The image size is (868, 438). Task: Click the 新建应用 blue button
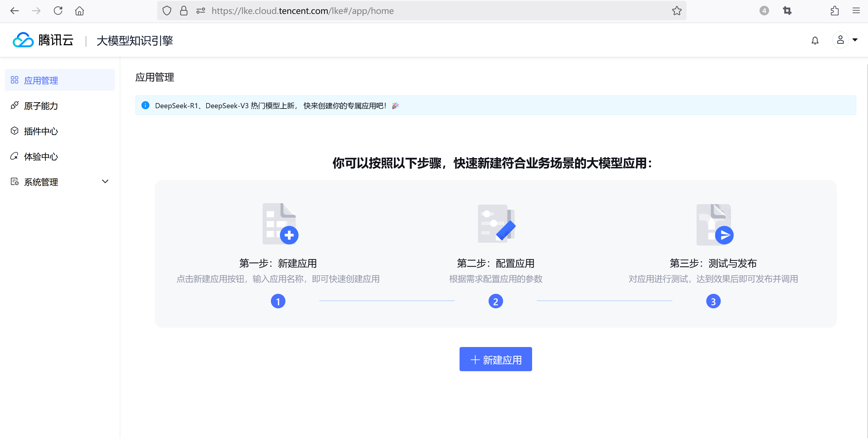pyautogui.click(x=495, y=359)
